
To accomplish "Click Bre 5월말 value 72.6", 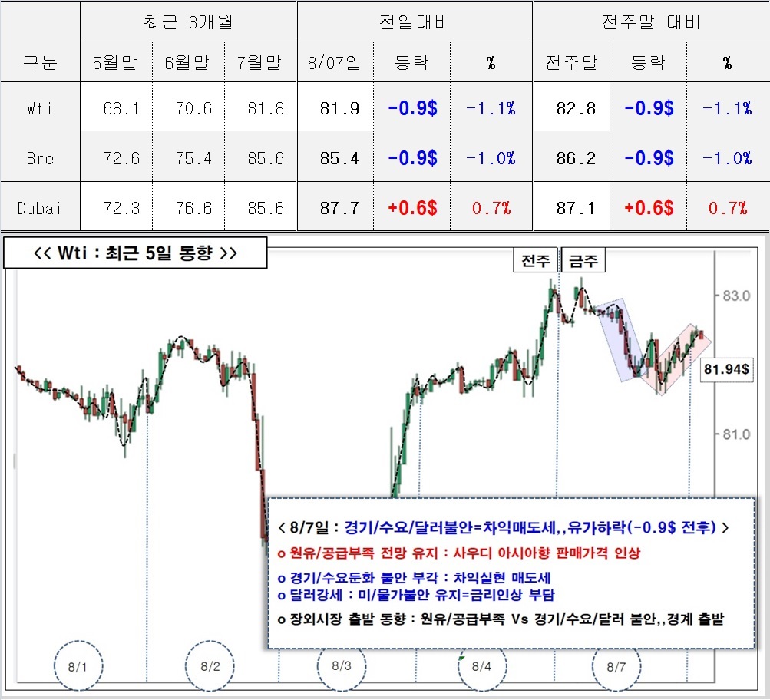I will coord(121,158).
